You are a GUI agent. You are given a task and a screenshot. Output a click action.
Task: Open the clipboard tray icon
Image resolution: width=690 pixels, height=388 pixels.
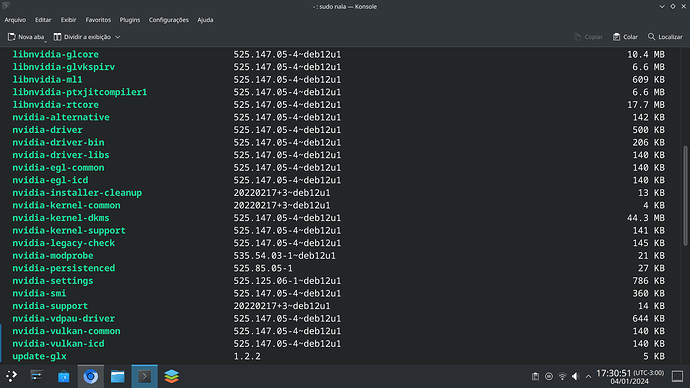click(536, 377)
